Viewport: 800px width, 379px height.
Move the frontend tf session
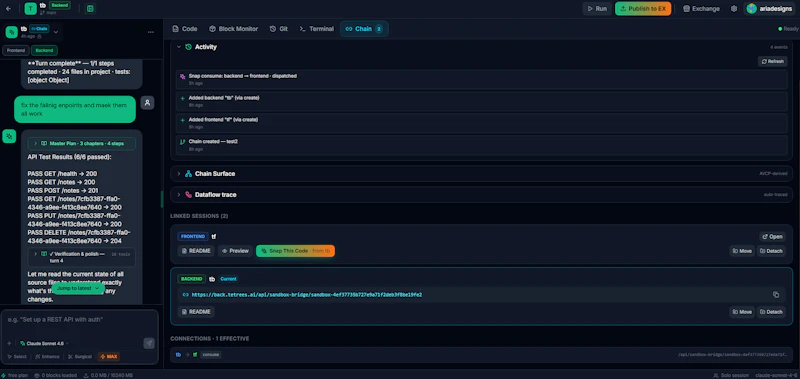point(742,251)
